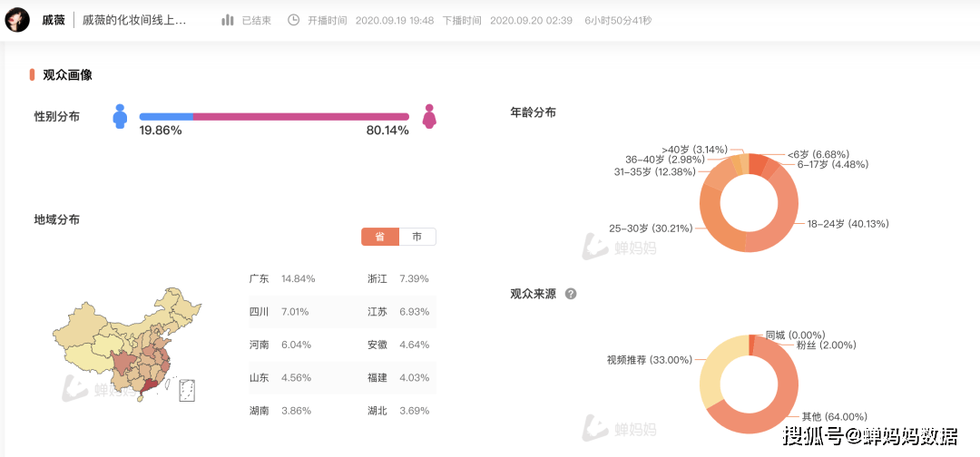Image resolution: width=980 pixels, height=457 pixels.
Task: Open the 观众来源 help question mark
Action: [570, 294]
